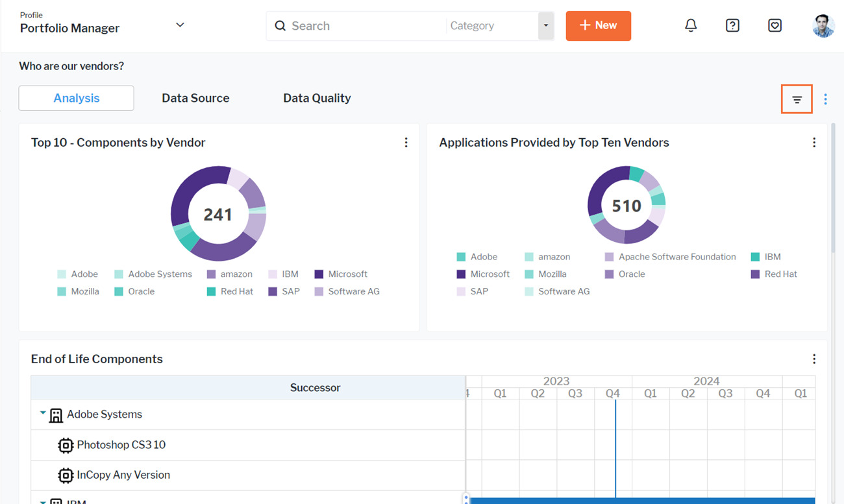Open the filter icon

[797, 99]
